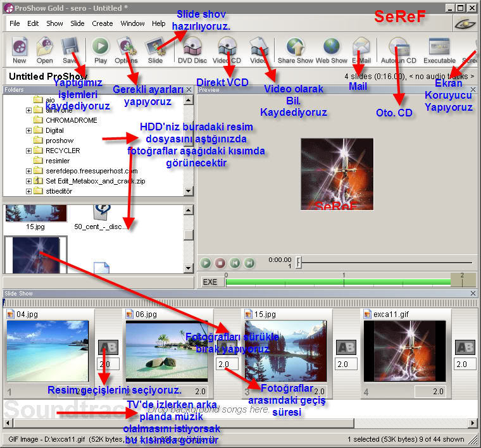Select the resimler folder
The width and height of the screenshot is (481, 448).
(58, 161)
